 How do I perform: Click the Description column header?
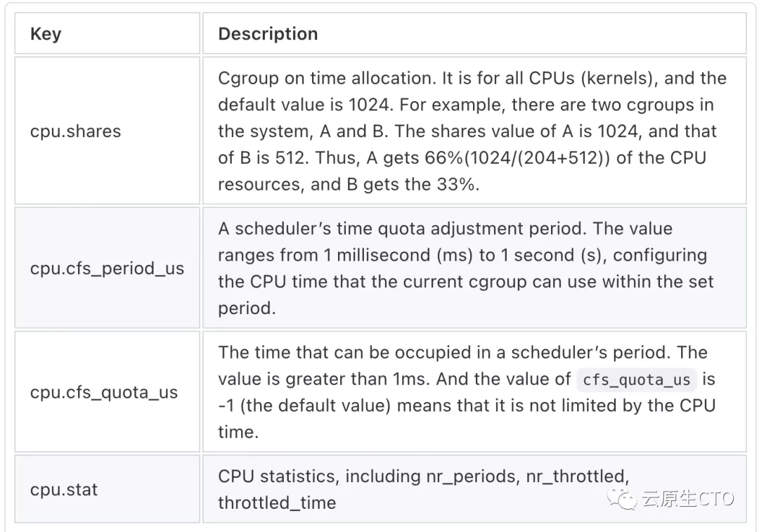tap(268, 34)
